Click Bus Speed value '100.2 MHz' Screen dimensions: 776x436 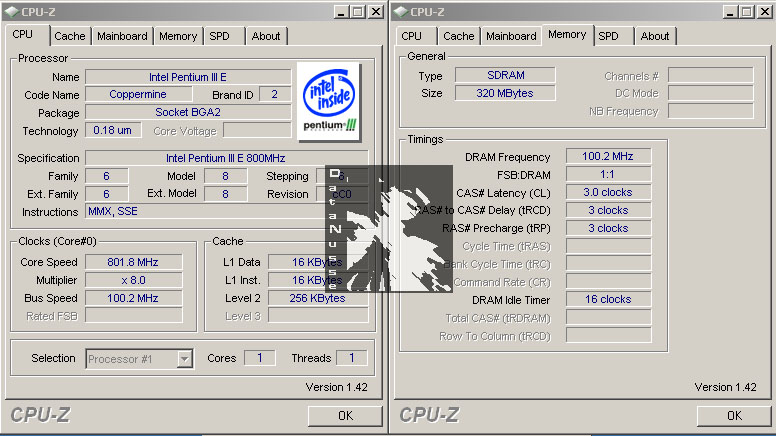134,298
